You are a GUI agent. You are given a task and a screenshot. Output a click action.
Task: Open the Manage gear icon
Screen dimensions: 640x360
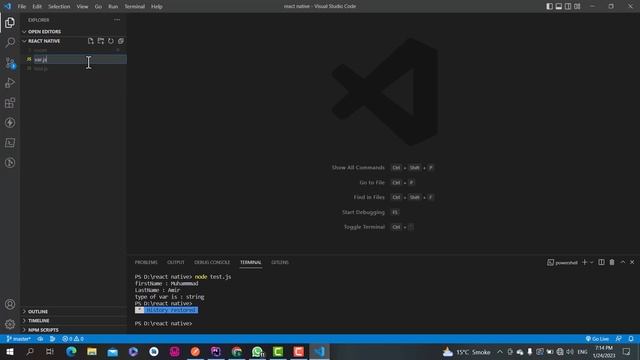10,324
